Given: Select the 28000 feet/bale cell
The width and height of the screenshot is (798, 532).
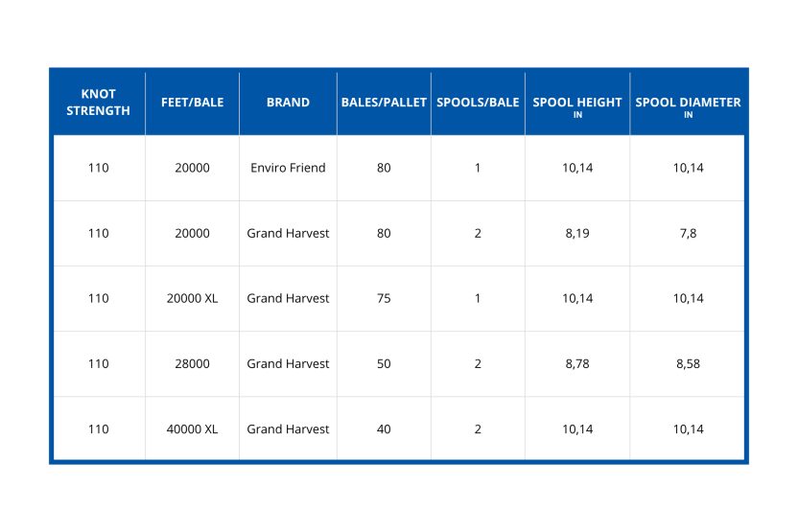Looking at the screenshot, I should [193, 363].
